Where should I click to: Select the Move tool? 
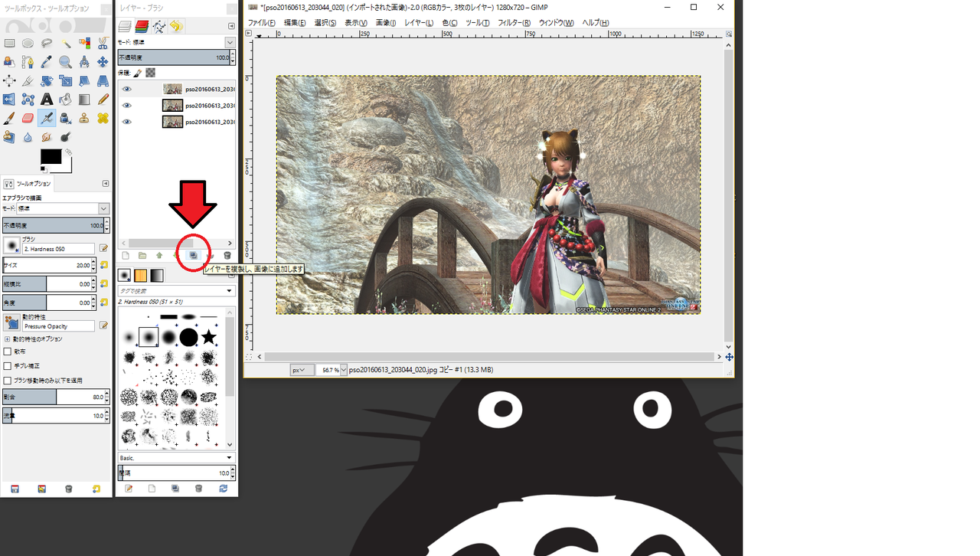tap(103, 62)
